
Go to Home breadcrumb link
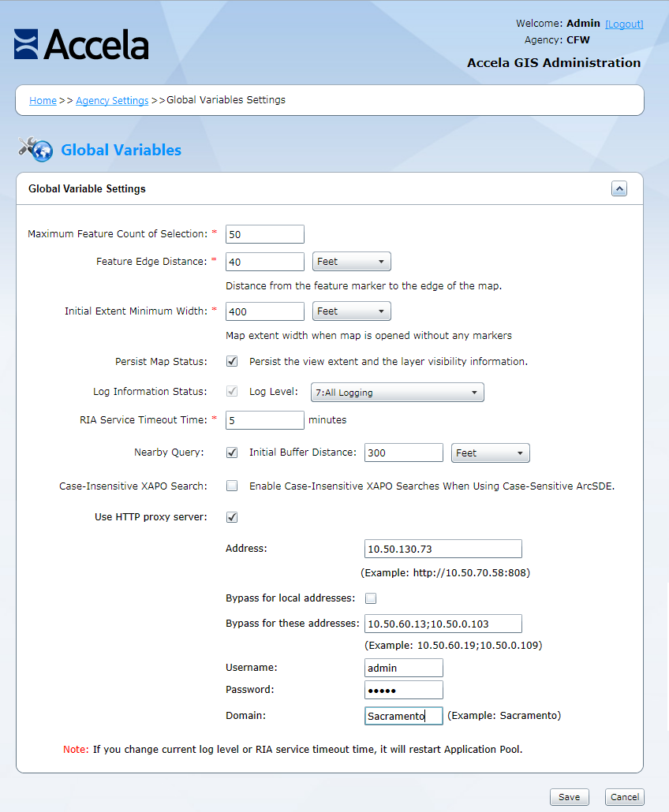pos(43,101)
